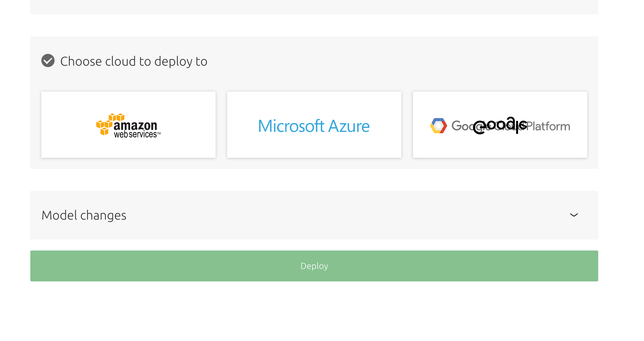Viewport: 644px width, 341px height.
Task: Expand the Model changes chevron
Action: click(x=574, y=215)
